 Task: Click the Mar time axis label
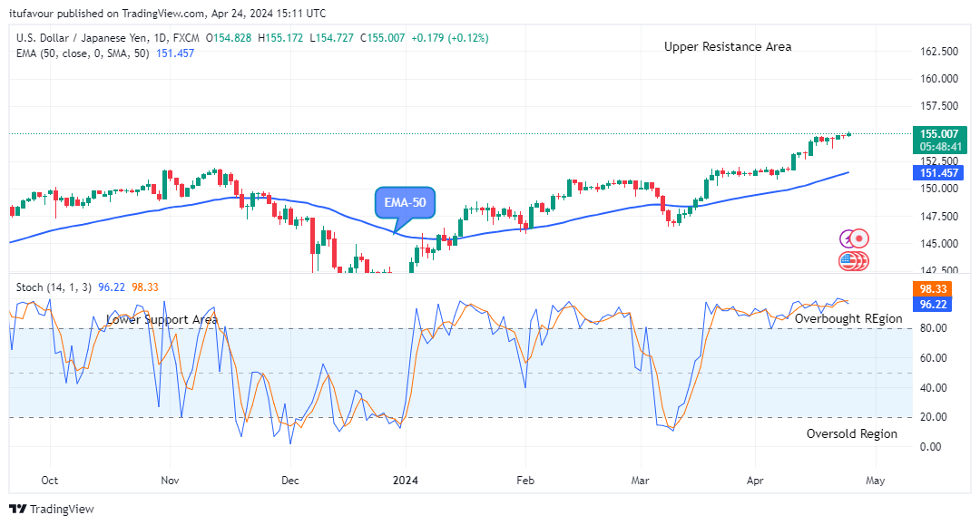[640, 480]
